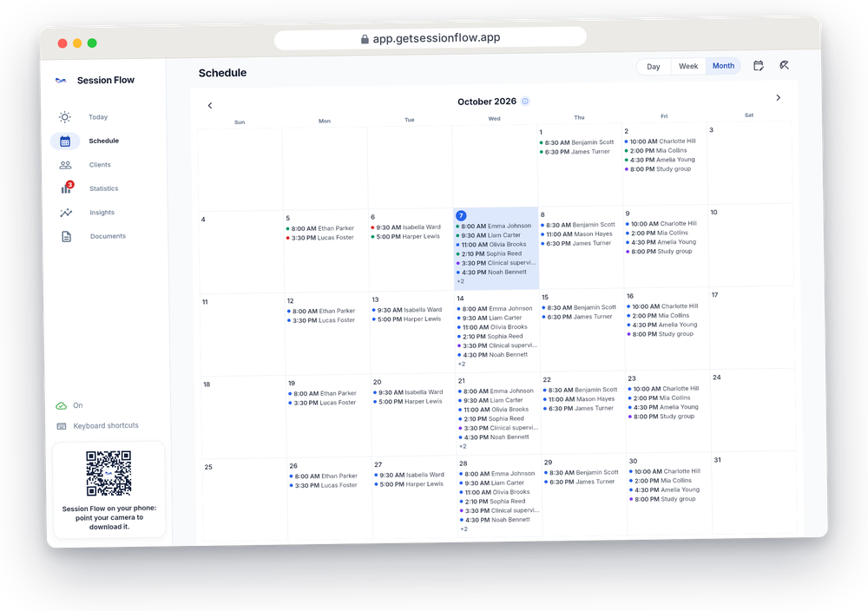Switch to Day view
This screenshot has width=868, height=611.
(654, 67)
